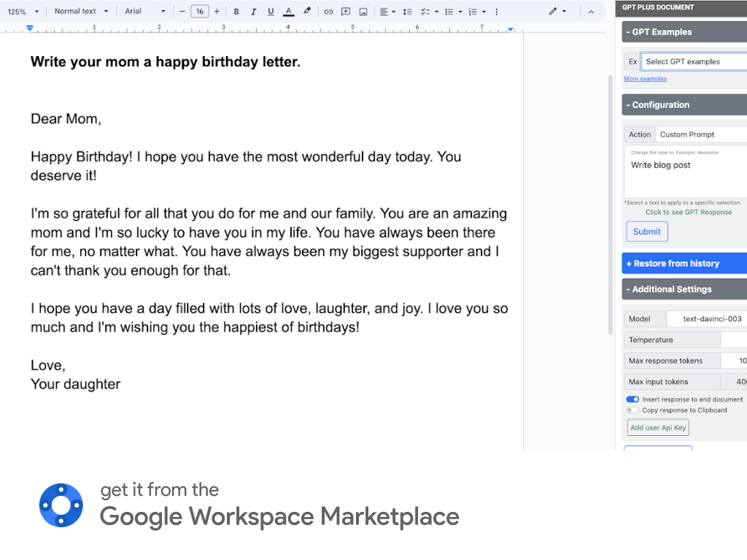Open the Normal text style dropdown
Screen dimensions: 747x560
(80, 11)
